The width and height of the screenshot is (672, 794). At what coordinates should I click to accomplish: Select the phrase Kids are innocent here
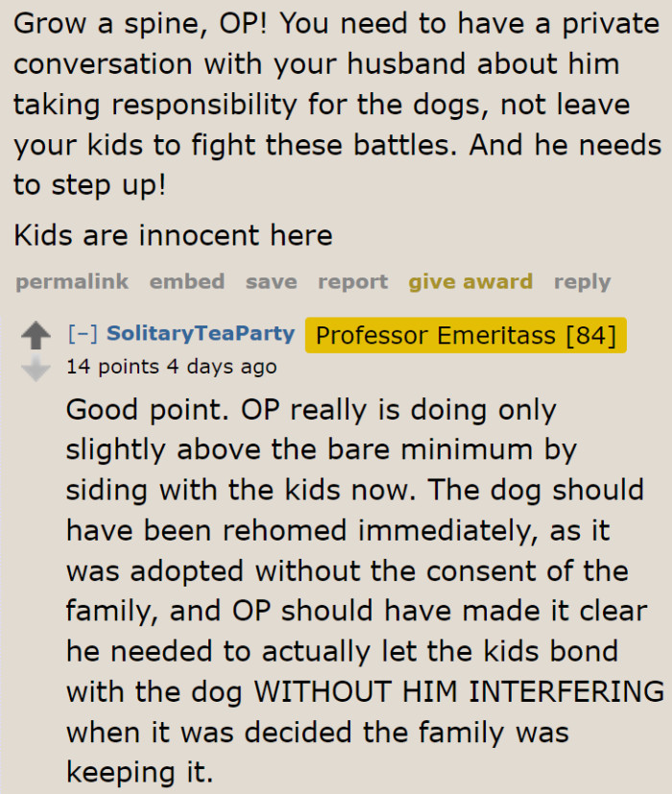[175, 235]
